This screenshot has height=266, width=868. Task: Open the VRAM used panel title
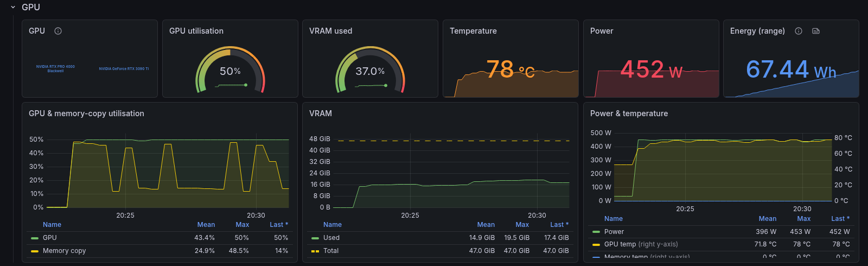pyautogui.click(x=331, y=31)
